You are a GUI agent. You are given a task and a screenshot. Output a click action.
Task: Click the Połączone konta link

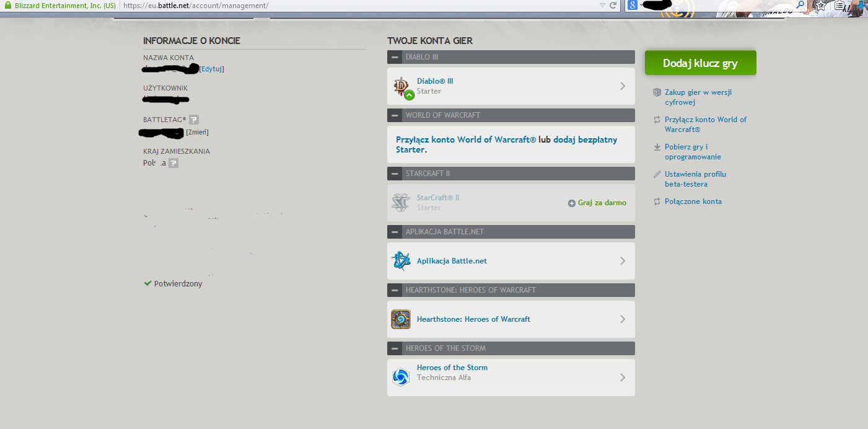click(x=693, y=201)
